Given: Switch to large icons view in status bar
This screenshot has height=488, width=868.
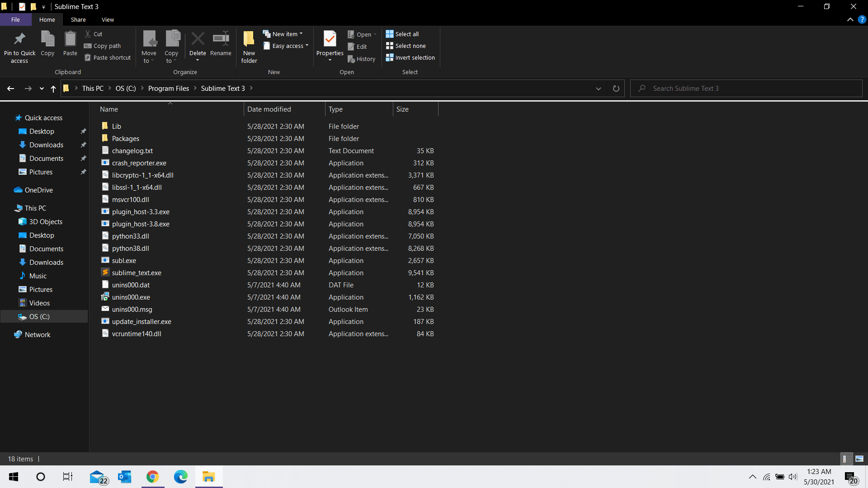Looking at the screenshot, I should 859,459.
